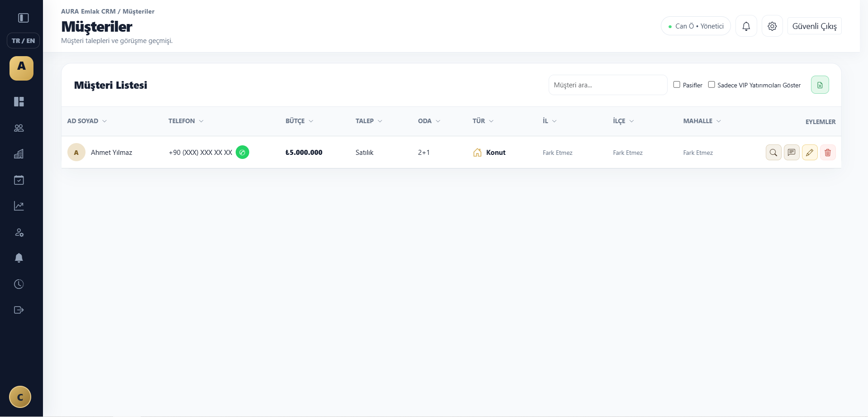This screenshot has height=417, width=868.
Task: Sort by the TÜR column
Action: 483,121
